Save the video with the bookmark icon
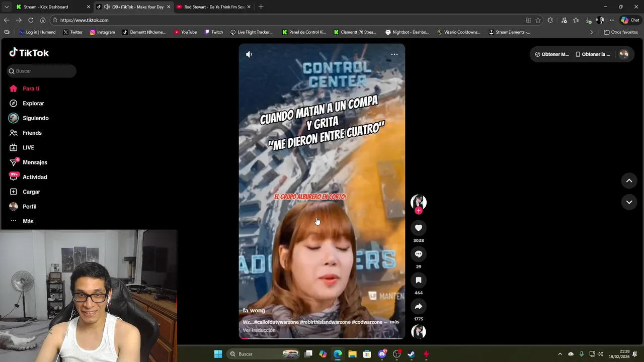The height and width of the screenshot is (362, 644). pyautogui.click(x=419, y=280)
